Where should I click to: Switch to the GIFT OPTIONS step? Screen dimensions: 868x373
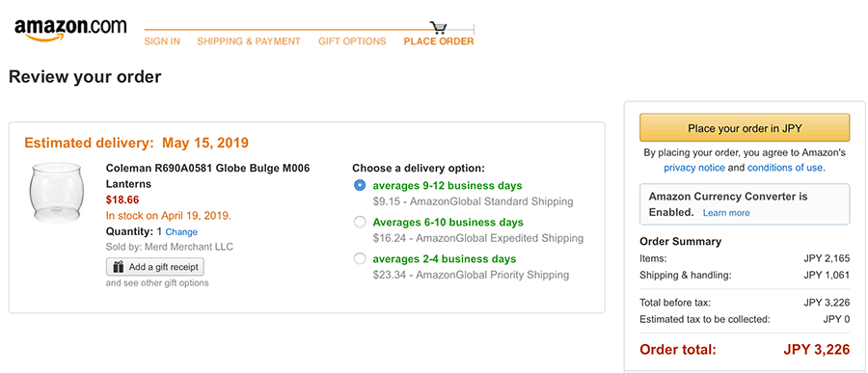tap(352, 41)
